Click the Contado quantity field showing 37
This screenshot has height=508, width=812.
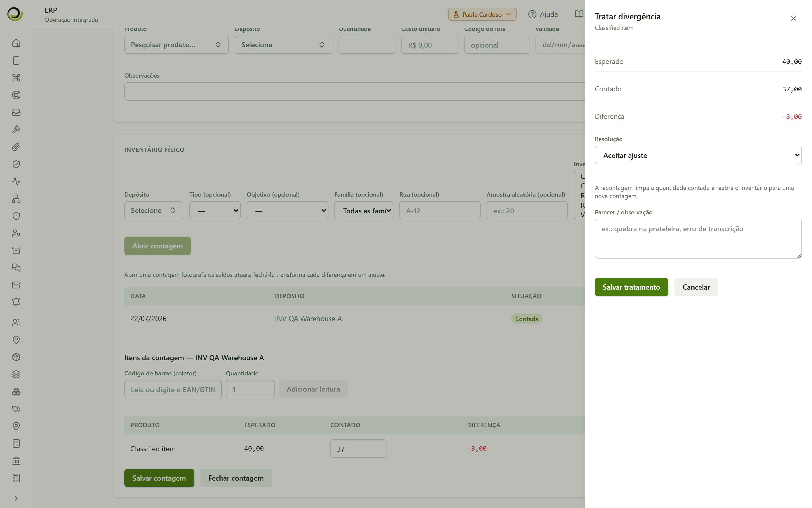[358, 449]
